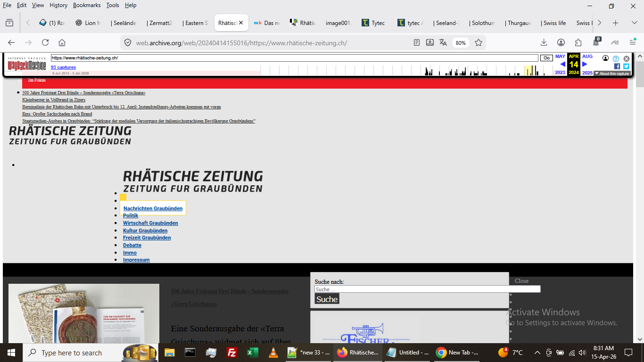Open Terra Grischuna article thumbnail

coord(84,313)
